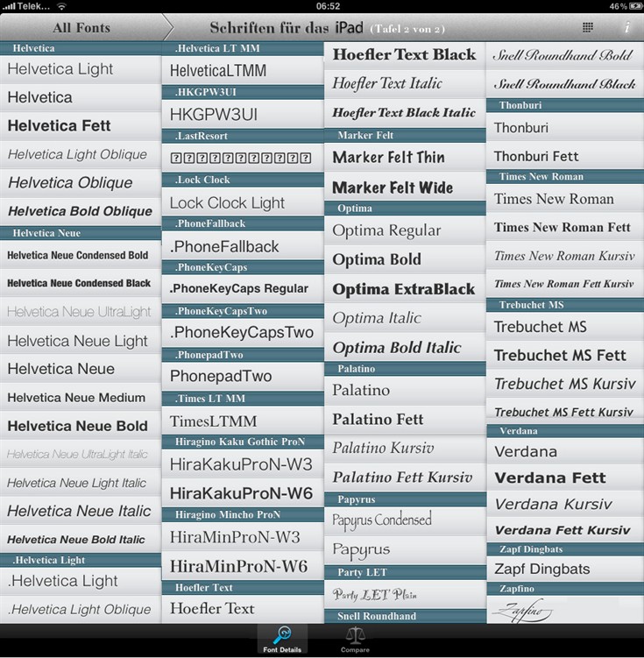The height and width of the screenshot is (658, 644).
Task: Select Trebuchet MS Fett Kursiv
Action: coord(565,412)
